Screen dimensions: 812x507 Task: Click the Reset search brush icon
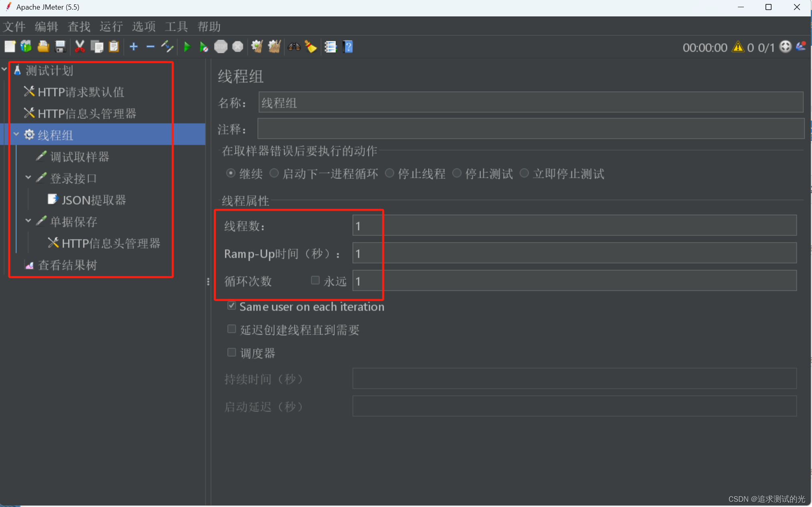click(x=311, y=47)
